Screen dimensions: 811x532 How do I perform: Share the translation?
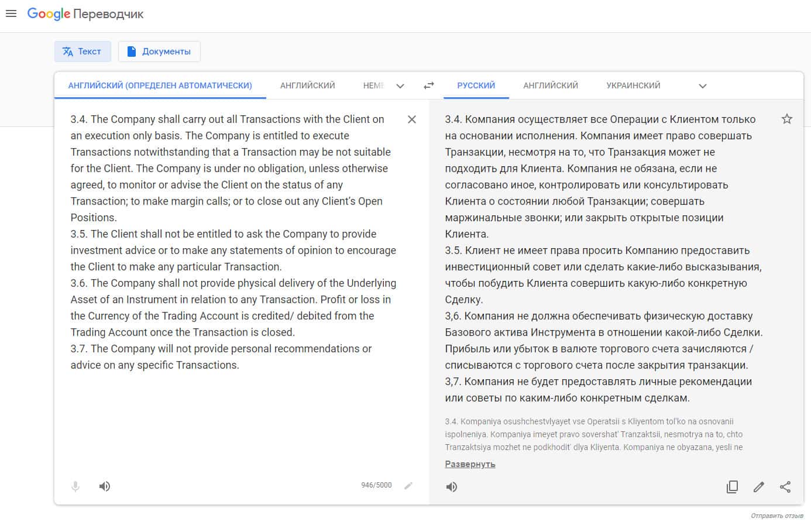point(785,487)
